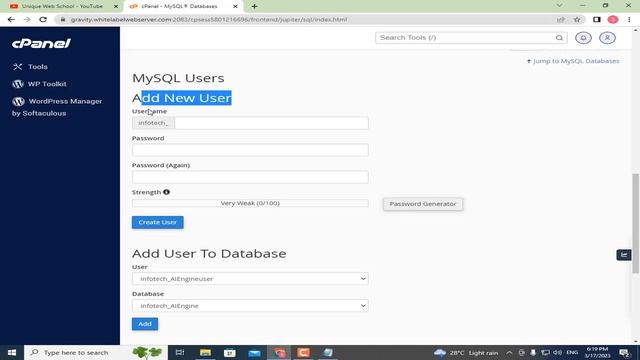The image size is (640, 360).
Task: Close the Unique Web School YouTube tab
Action: 116,6
